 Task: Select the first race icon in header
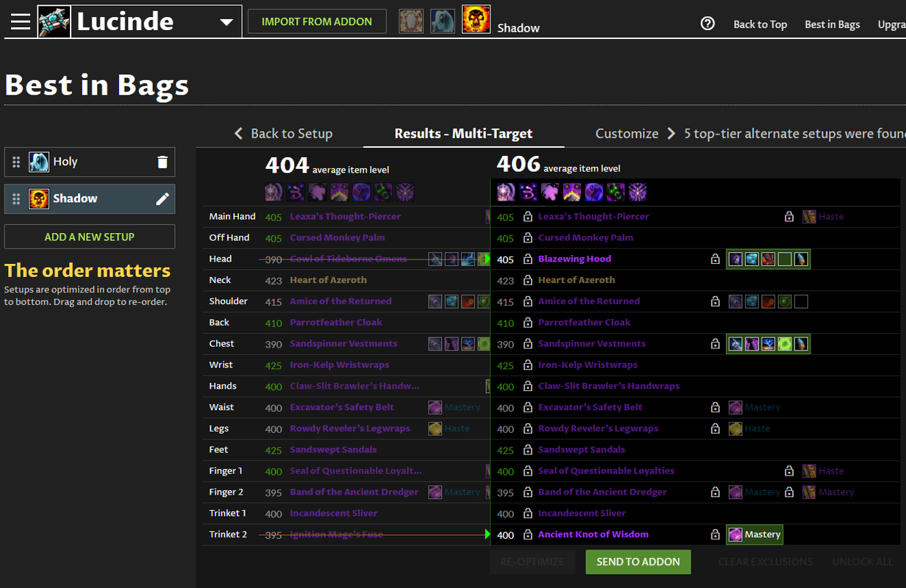tap(412, 21)
